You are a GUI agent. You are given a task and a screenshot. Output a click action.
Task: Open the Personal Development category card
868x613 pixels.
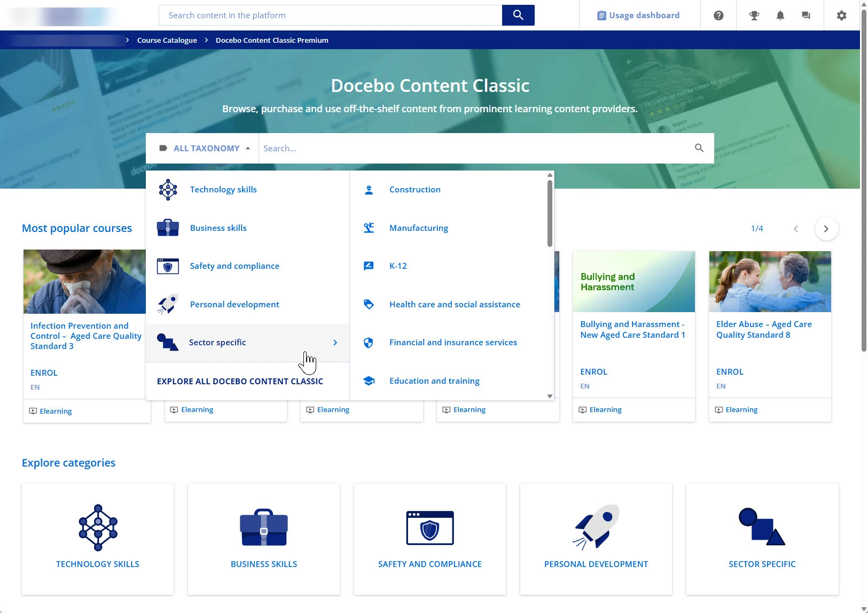(x=596, y=539)
